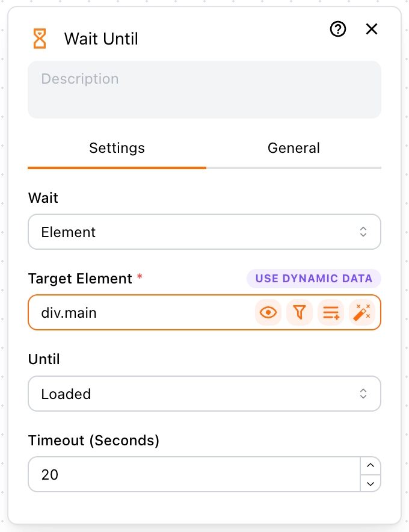Screen dimensions: 409x532
Task: Open help via question mark icon
Action: pos(338,29)
